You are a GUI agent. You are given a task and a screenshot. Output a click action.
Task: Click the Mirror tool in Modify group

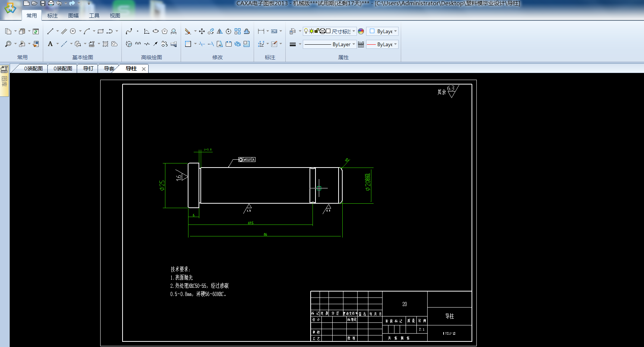pos(220,31)
